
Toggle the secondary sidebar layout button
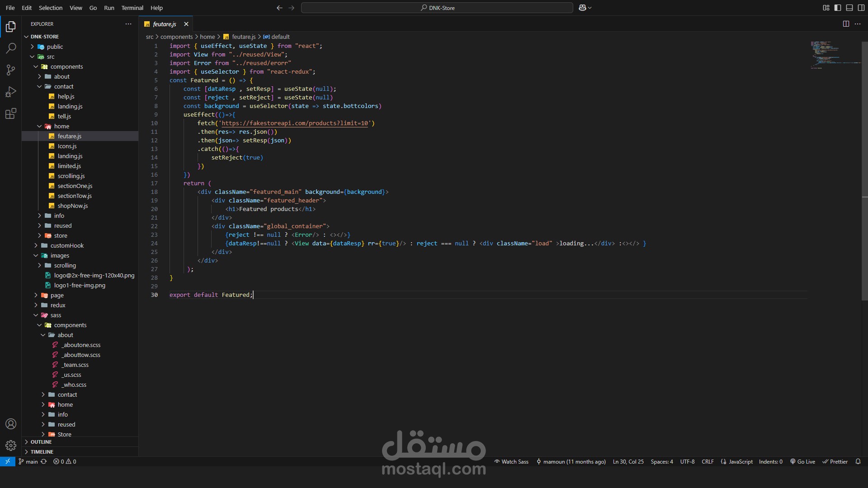click(861, 8)
